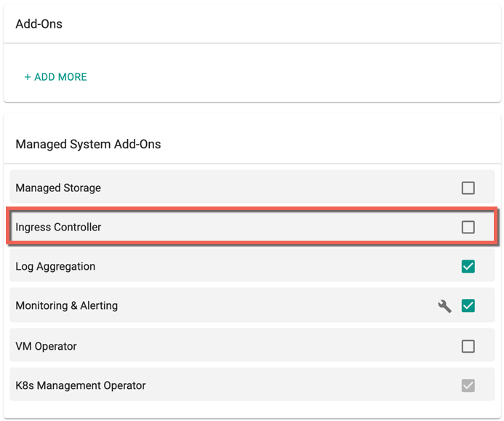
Task: Click the K8s Management Operator checkbox
Action: [468, 385]
